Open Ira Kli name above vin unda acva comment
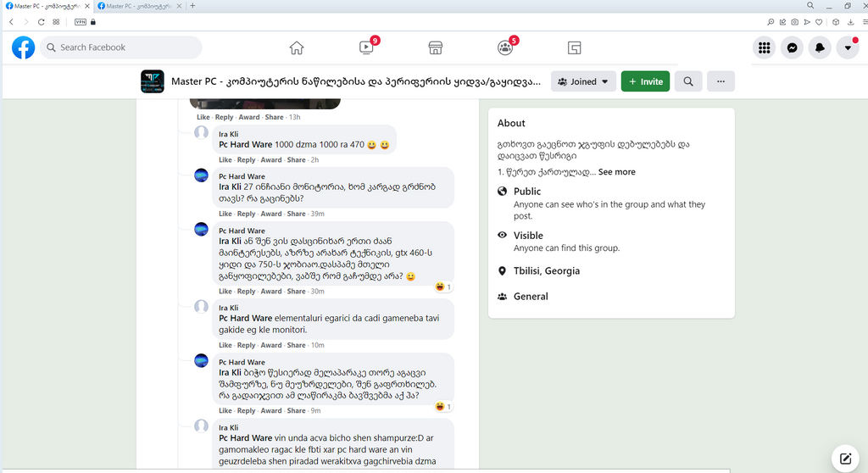868x473 pixels. (229, 427)
